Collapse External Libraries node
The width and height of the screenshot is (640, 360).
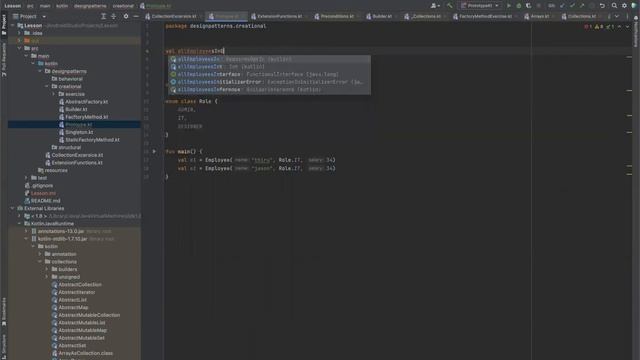click(x=13, y=208)
